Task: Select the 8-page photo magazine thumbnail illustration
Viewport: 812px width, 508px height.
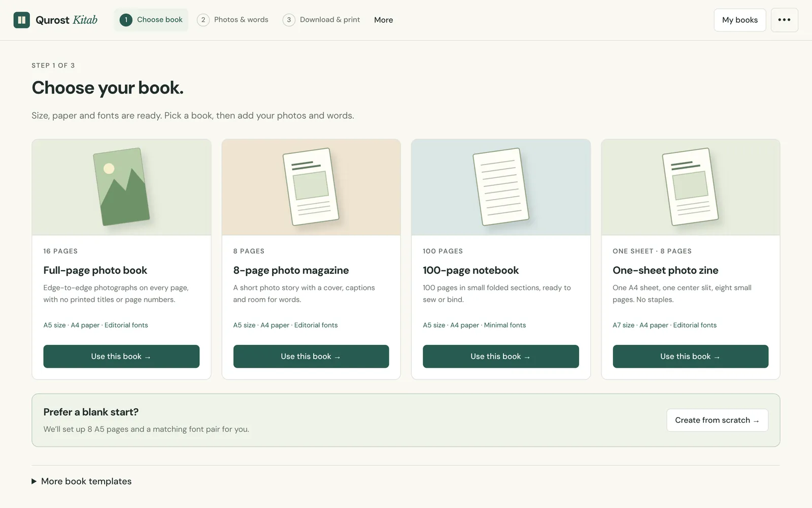Action: [x=311, y=187]
